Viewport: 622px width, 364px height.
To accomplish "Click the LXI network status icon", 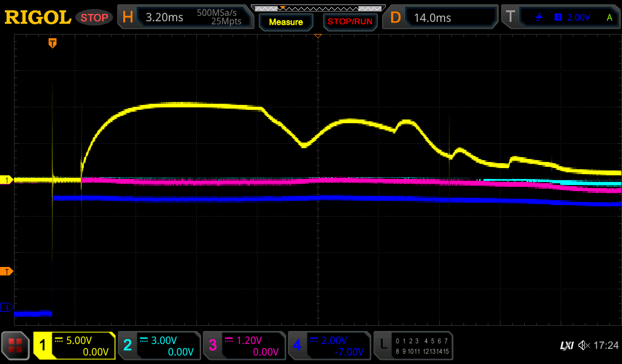I will [566, 346].
